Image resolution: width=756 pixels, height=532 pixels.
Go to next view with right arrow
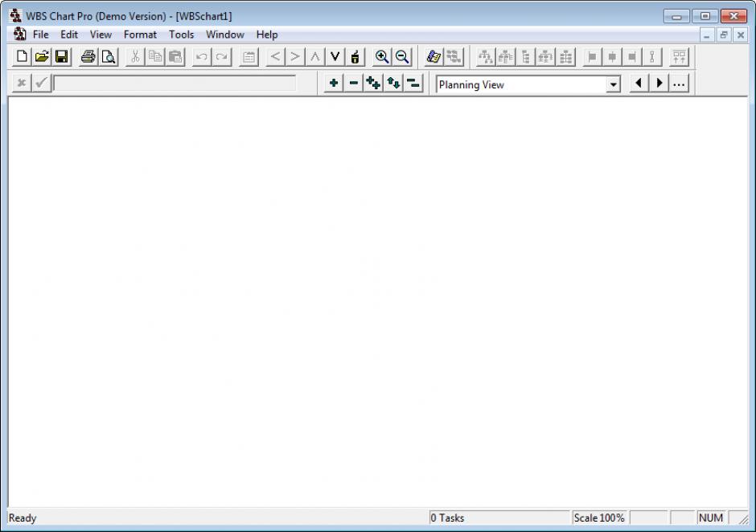coord(659,84)
